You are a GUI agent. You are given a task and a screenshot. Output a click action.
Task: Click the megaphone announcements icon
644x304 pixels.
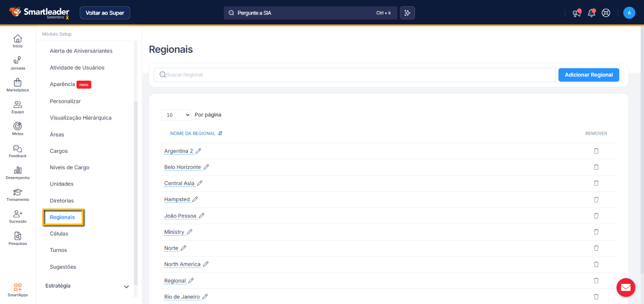577,13
